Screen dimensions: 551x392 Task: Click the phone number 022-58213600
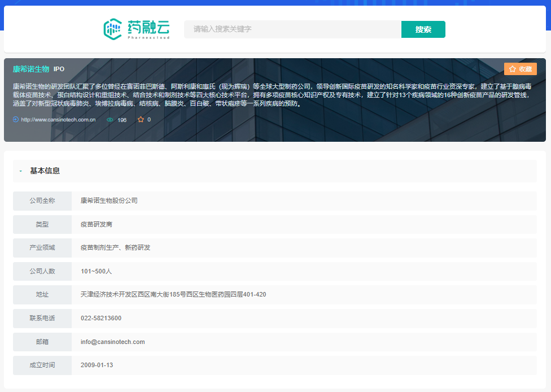tap(101, 318)
